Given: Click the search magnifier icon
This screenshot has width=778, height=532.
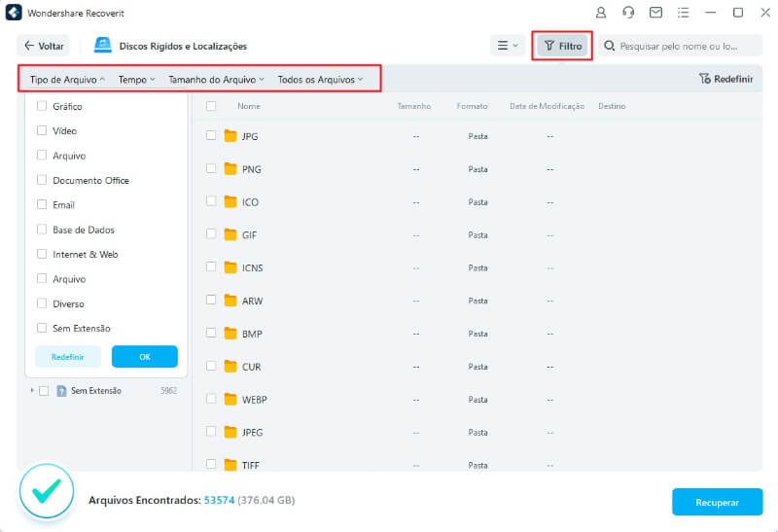Looking at the screenshot, I should click(x=610, y=46).
